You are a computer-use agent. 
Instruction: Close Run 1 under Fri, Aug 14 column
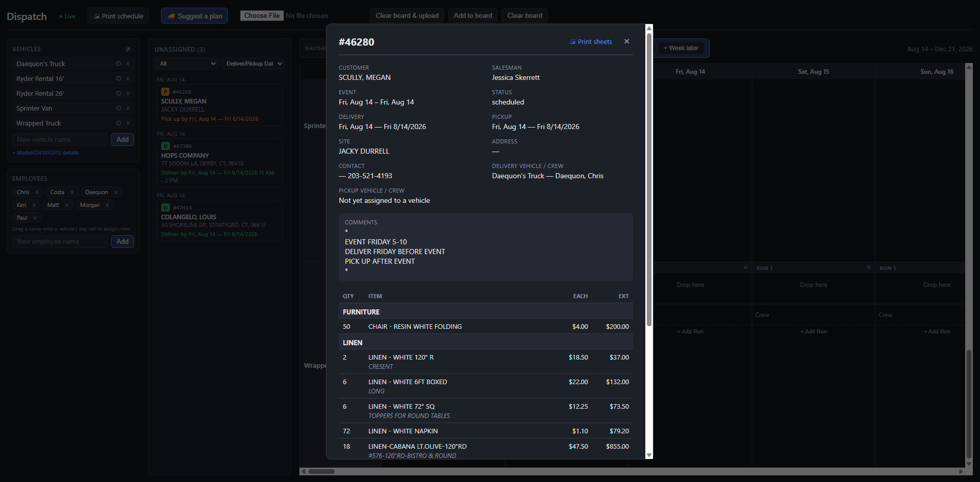tap(746, 268)
